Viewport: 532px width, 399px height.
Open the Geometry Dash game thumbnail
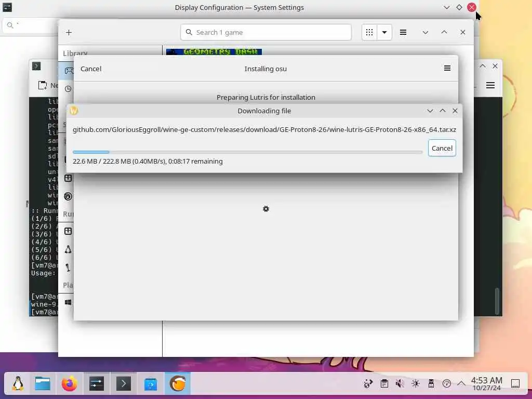pyautogui.click(x=214, y=52)
